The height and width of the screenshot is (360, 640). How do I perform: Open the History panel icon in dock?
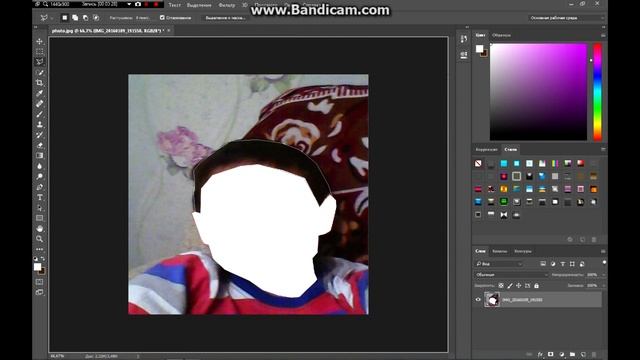click(464, 39)
